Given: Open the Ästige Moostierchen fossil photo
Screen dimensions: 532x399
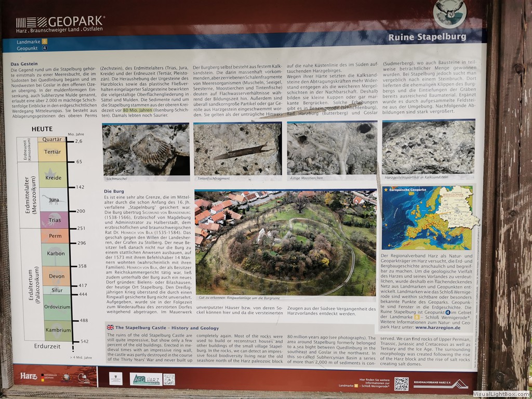Looking at the screenshot, I should (332, 148).
